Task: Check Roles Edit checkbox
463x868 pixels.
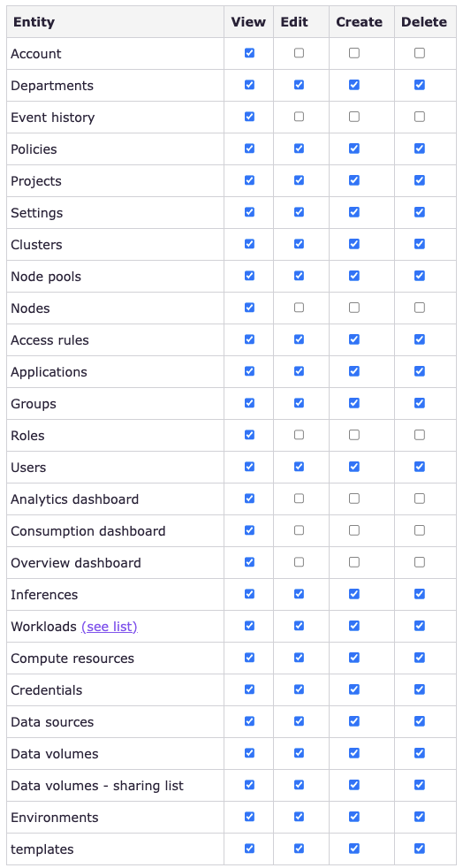Action: point(300,435)
